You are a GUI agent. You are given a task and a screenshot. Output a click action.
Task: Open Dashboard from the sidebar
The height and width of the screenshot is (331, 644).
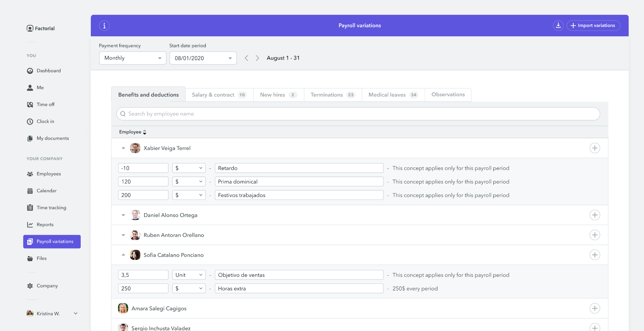coord(49,71)
